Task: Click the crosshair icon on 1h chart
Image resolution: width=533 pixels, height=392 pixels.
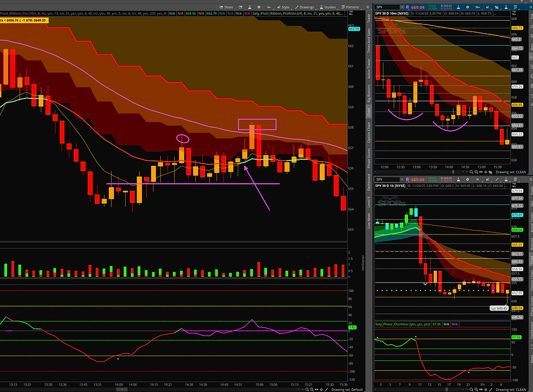Action: coord(485,390)
